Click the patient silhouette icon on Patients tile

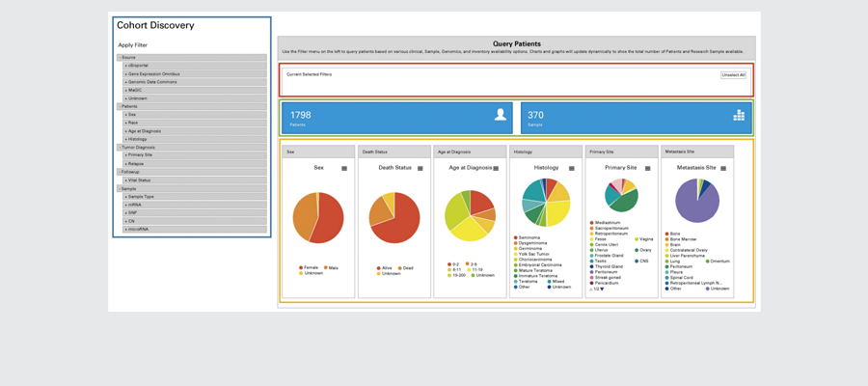pos(500,115)
